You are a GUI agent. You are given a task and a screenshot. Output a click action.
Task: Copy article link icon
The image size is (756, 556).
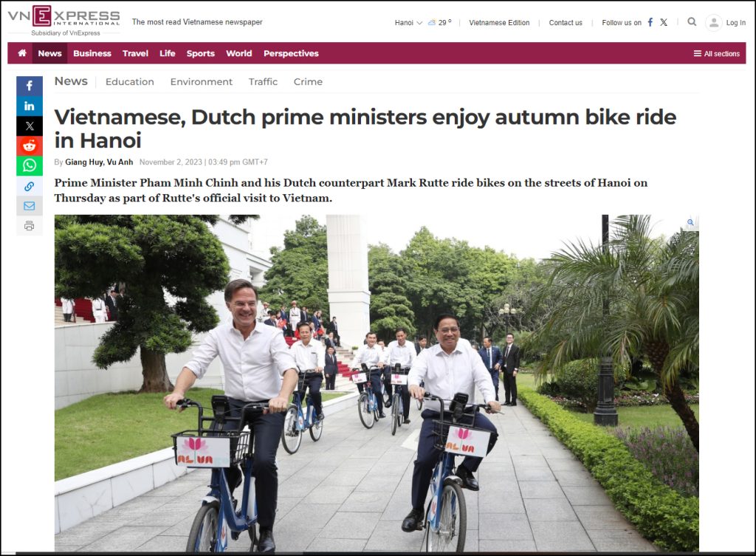30,185
